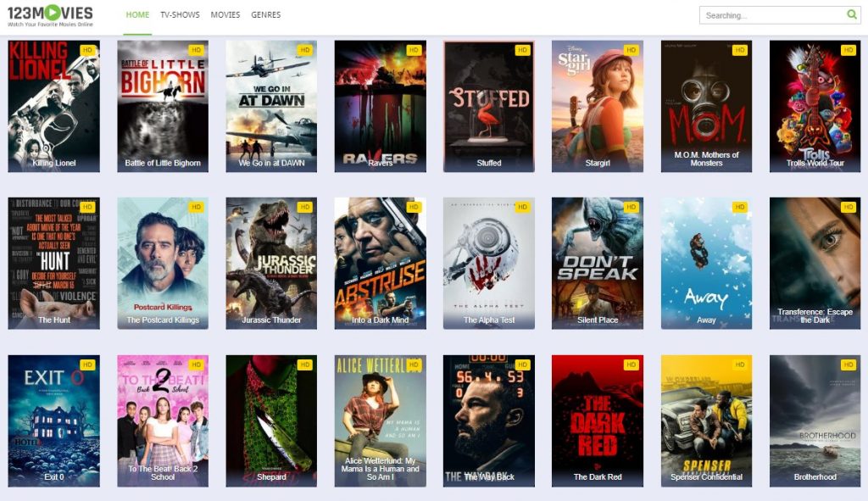Click The Postcard Killings poster
This screenshot has width=868, height=501.
pos(163,264)
